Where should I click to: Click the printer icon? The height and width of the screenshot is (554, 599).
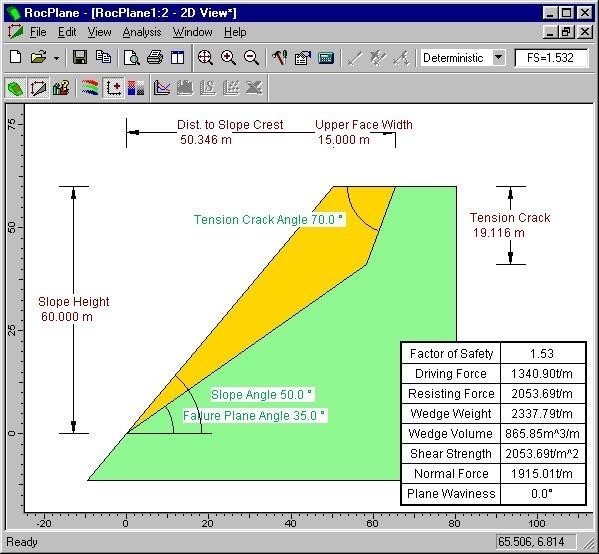tap(155, 58)
